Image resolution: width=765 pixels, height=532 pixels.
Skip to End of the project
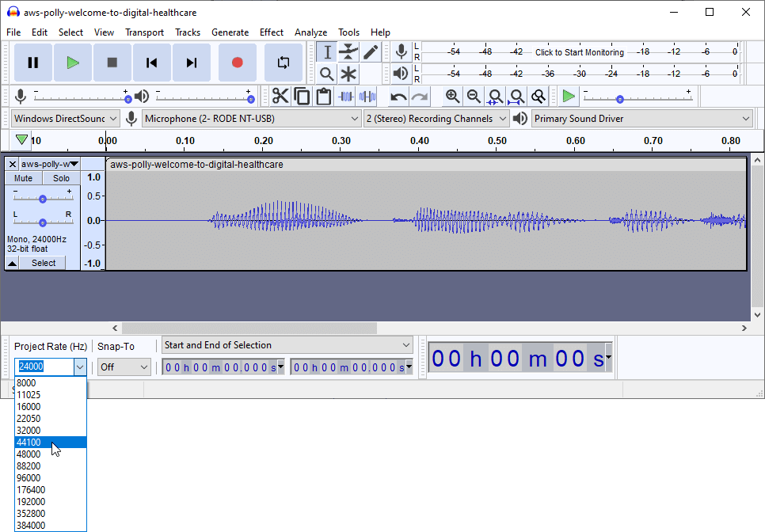click(192, 63)
